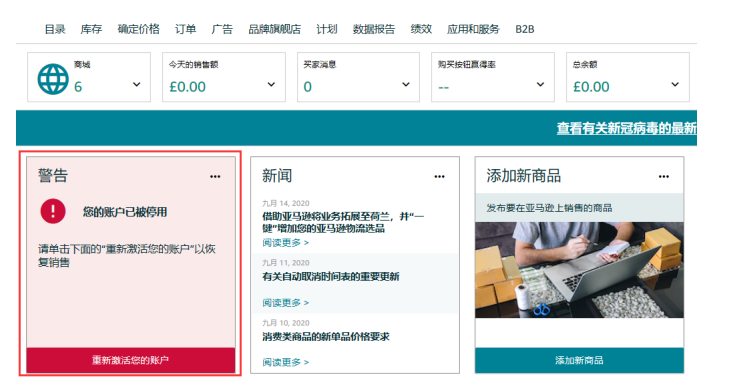
Task: Open news headline 消费类商品的新单品价格要求
Action: coord(326,336)
